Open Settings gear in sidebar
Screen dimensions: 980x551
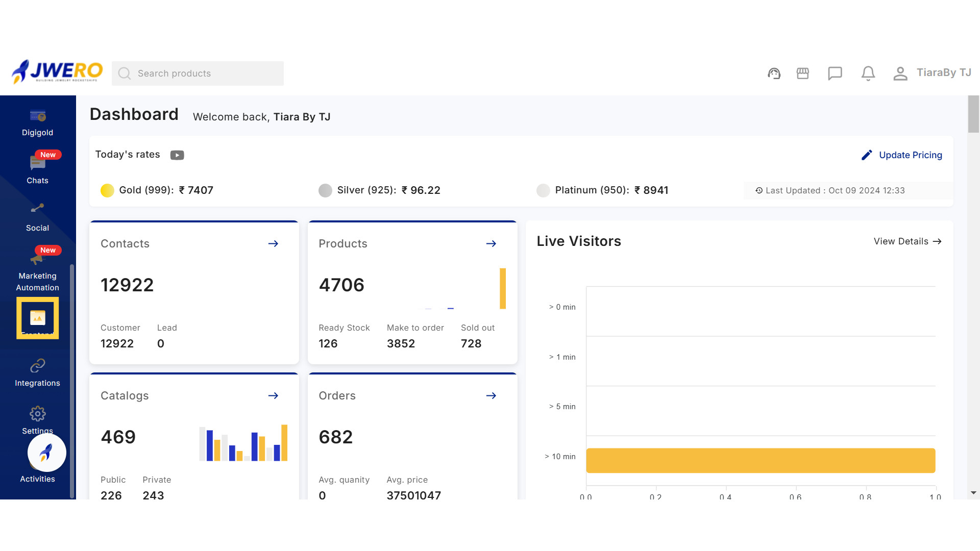tap(37, 414)
